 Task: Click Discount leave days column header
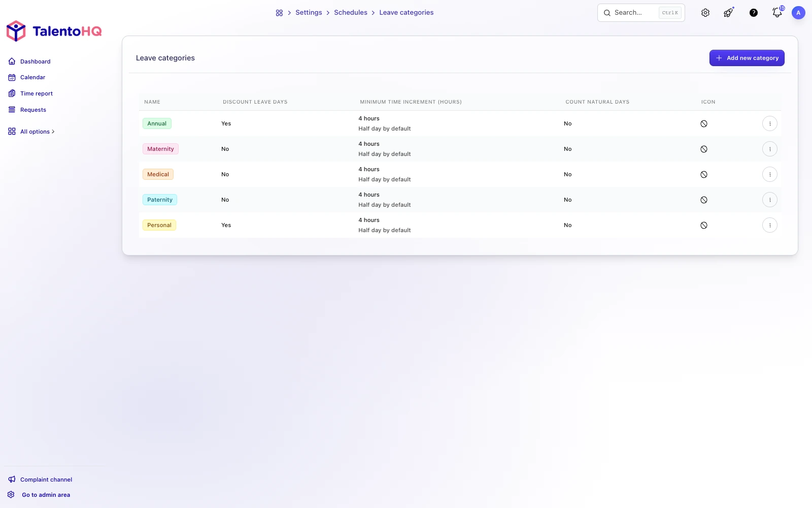(x=255, y=102)
